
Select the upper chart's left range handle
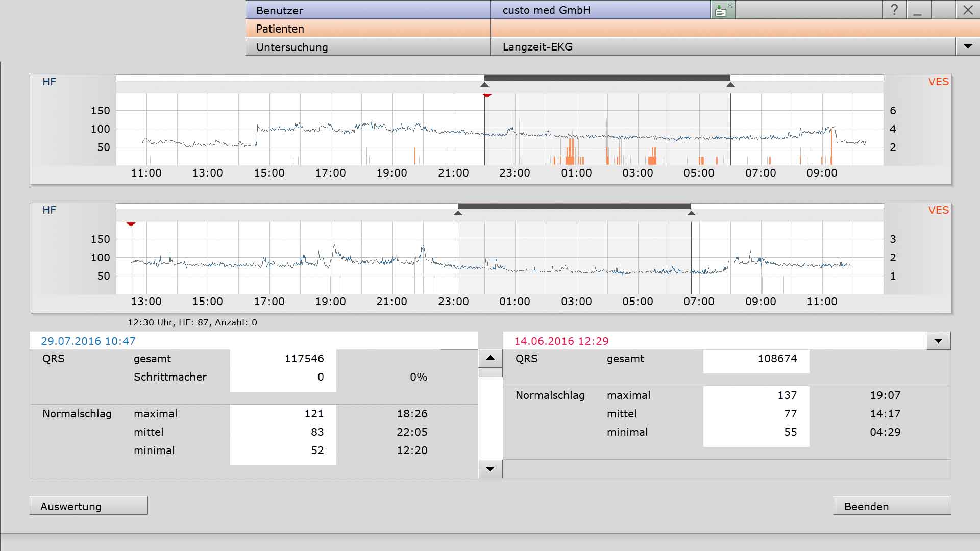485,85
